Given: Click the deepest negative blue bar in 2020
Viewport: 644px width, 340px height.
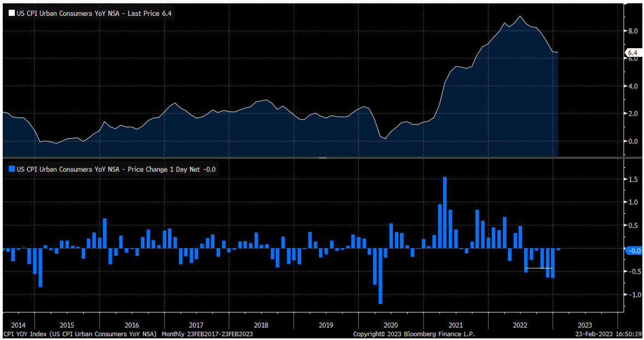Looking at the screenshot, I should (380, 276).
